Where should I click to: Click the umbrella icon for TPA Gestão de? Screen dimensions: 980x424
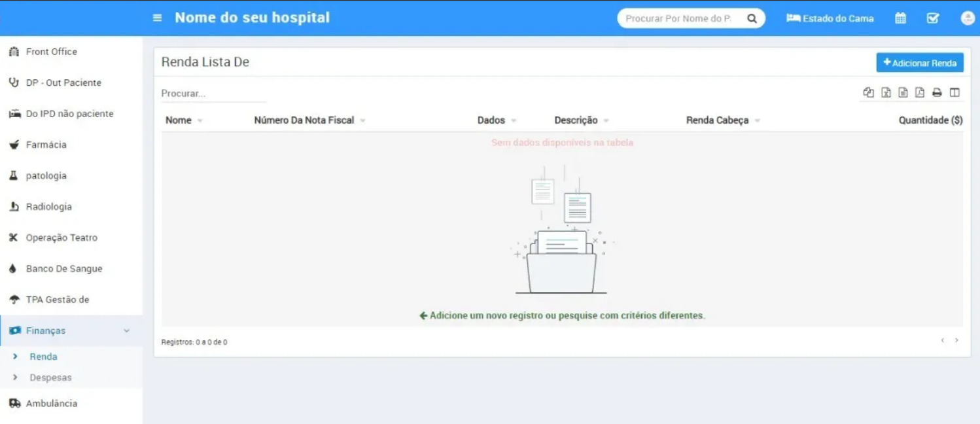pyautogui.click(x=14, y=300)
